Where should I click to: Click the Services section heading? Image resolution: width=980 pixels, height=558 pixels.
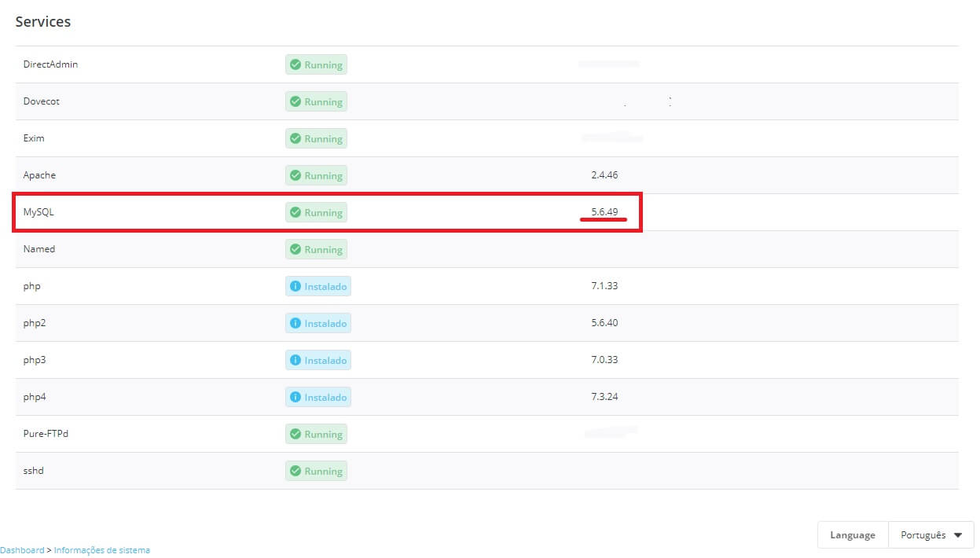(x=43, y=22)
